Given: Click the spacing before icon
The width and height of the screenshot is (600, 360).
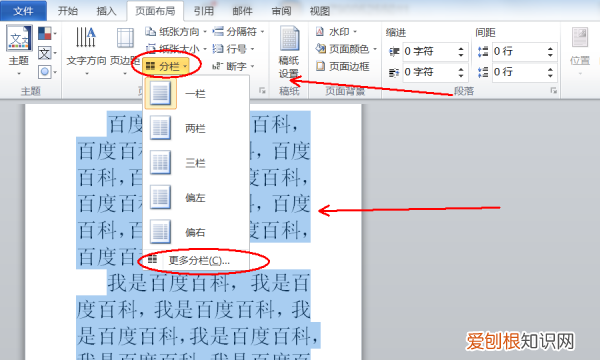Looking at the screenshot, I should pos(483,52).
